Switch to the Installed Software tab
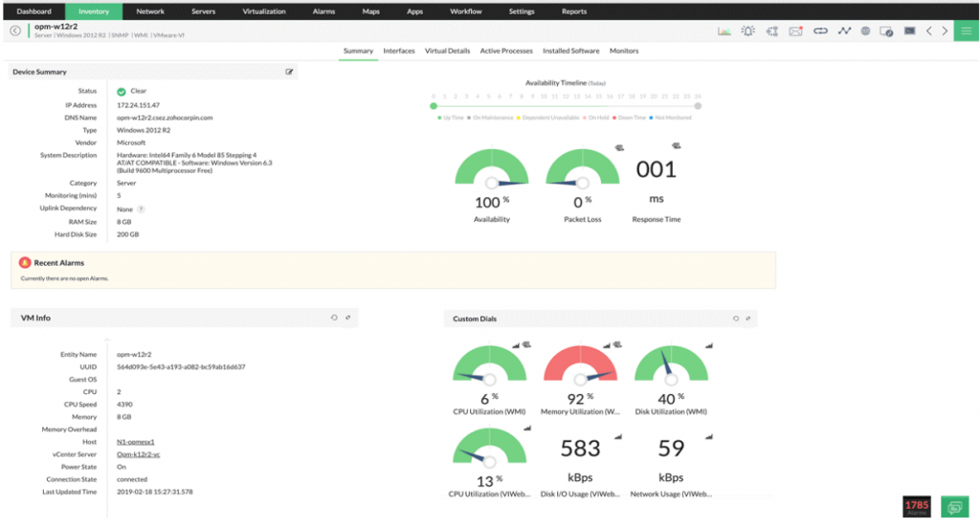 pyautogui.click(x=570, y=51)
